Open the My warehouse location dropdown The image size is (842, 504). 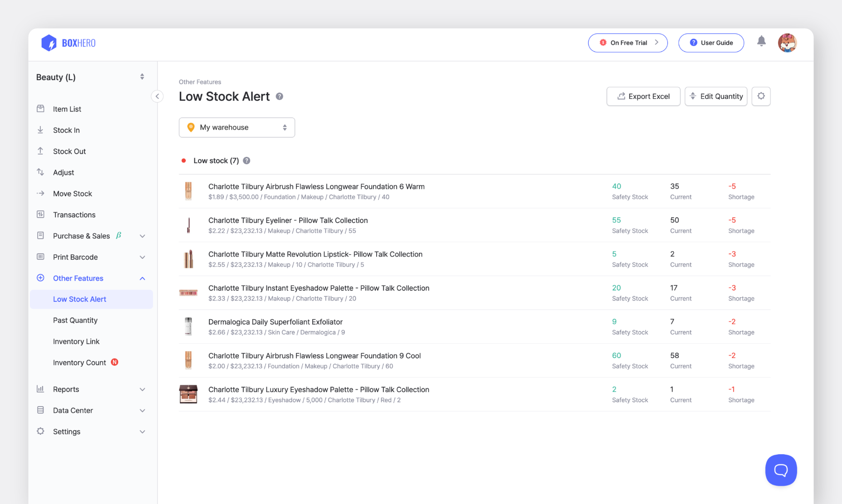tap(237, 127)
